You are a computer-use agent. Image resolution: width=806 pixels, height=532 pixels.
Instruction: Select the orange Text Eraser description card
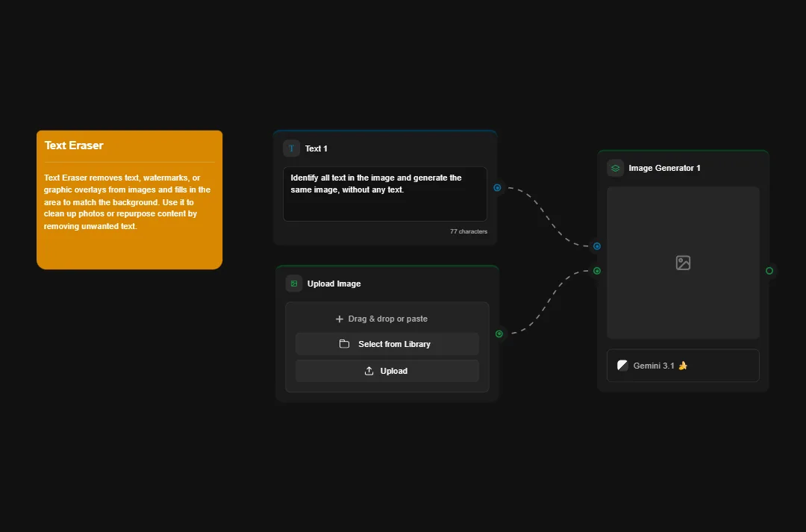click(x=128, y=199)
